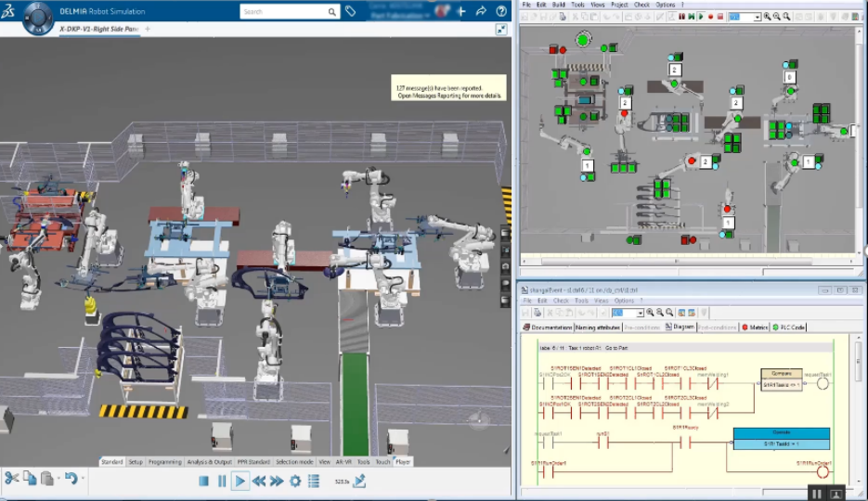Viewport: 868px width, 501px height.
Task: Click the scissors Cut icon
Action: tap(12, 479)
